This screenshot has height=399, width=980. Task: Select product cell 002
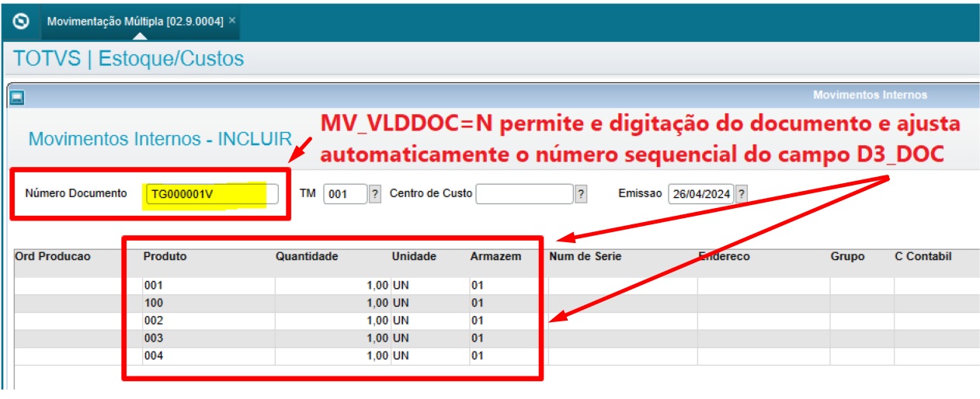(208, 321)
